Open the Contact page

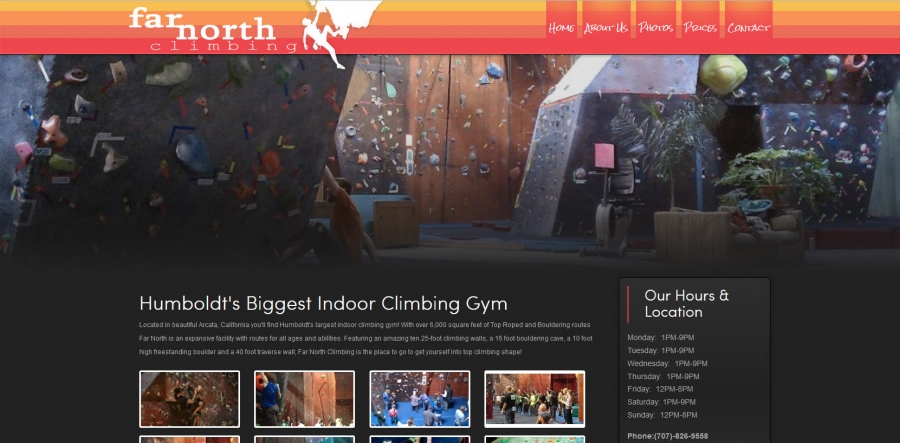pos(748,27)
